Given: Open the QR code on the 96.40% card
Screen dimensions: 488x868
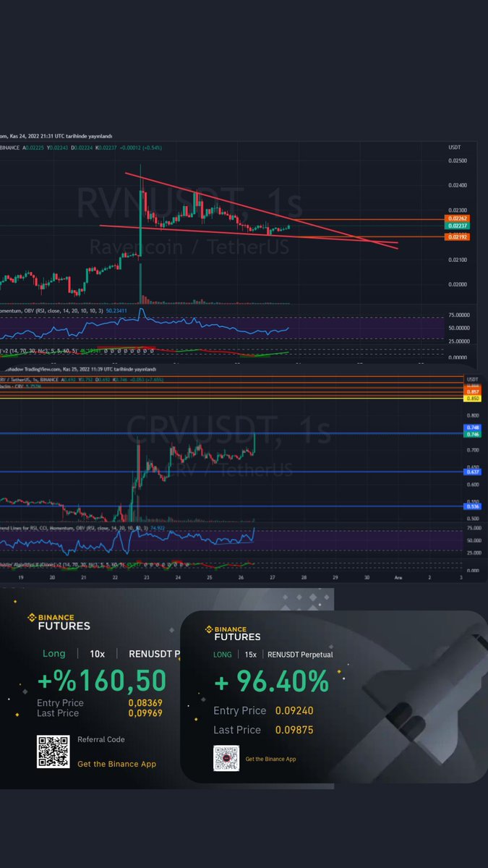Looking at the screenshot, I should coord(226,758).
